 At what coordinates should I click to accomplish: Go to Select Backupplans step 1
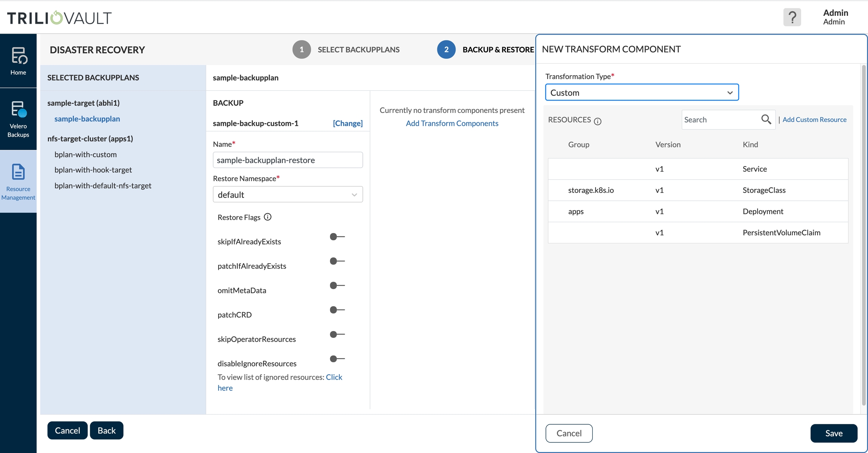click(302, 50)
